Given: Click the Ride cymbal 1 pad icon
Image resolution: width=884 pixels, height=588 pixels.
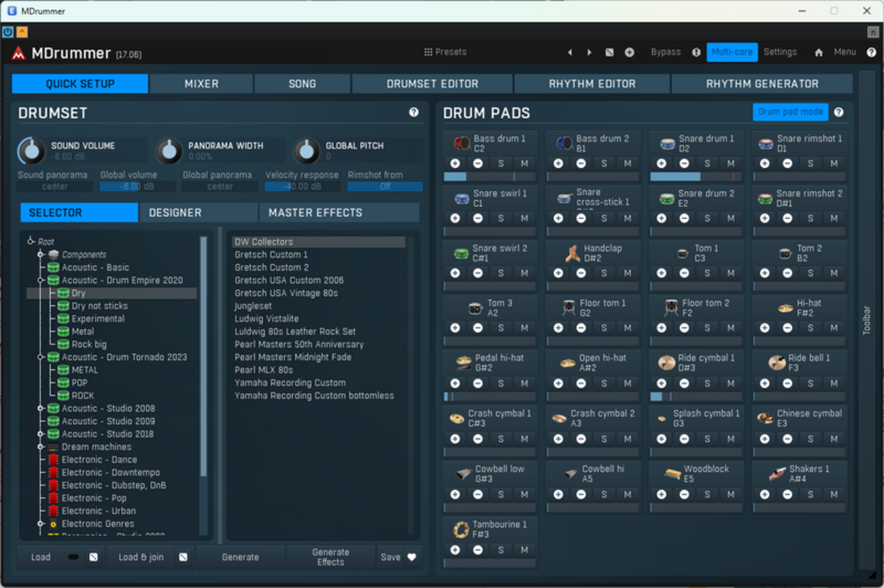Looking at the screenshot, I should (666, 362).
